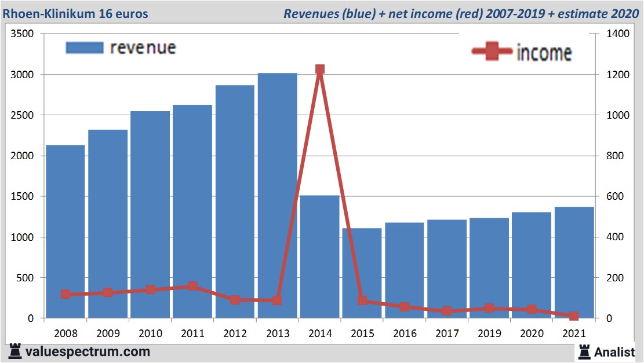Select the 2016 revenue bar
This screenshot has height=363, width=644.
pos(405,270)
